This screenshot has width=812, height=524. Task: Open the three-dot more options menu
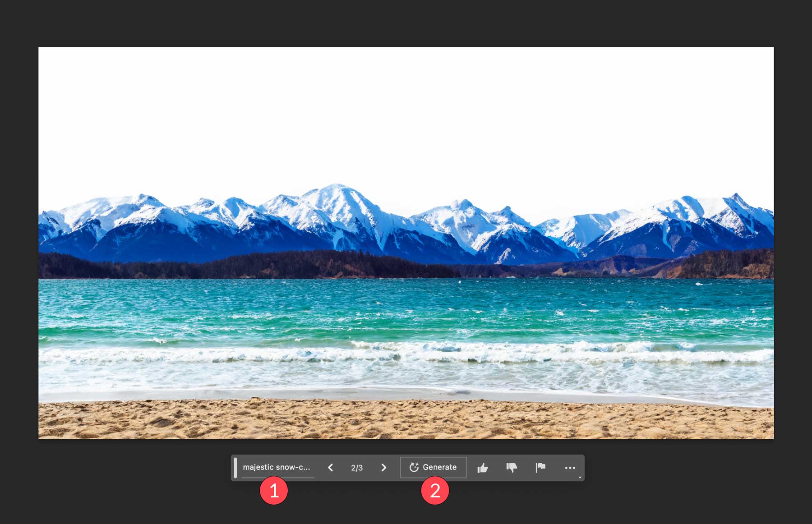pyautogui.click(x=570, y=468)
